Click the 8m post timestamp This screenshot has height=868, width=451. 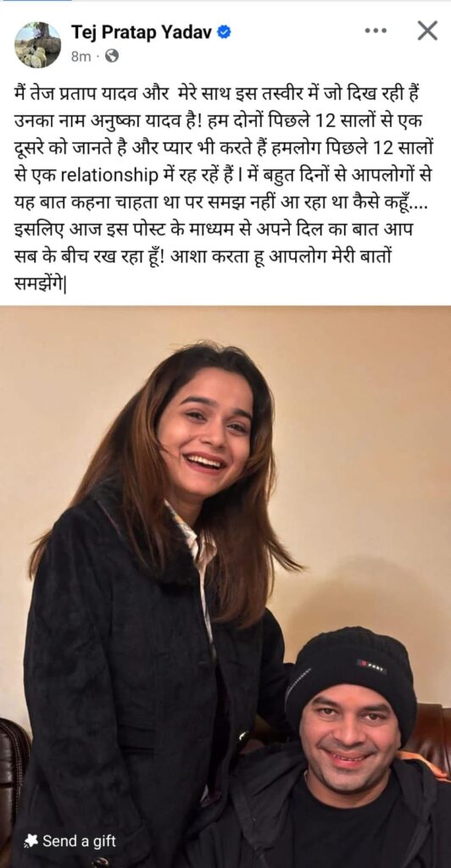81,56
